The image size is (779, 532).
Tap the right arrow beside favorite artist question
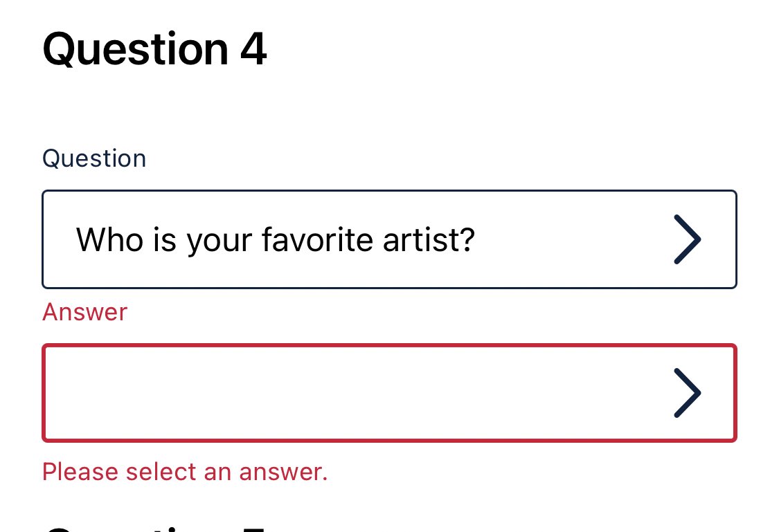coord(687,239)
